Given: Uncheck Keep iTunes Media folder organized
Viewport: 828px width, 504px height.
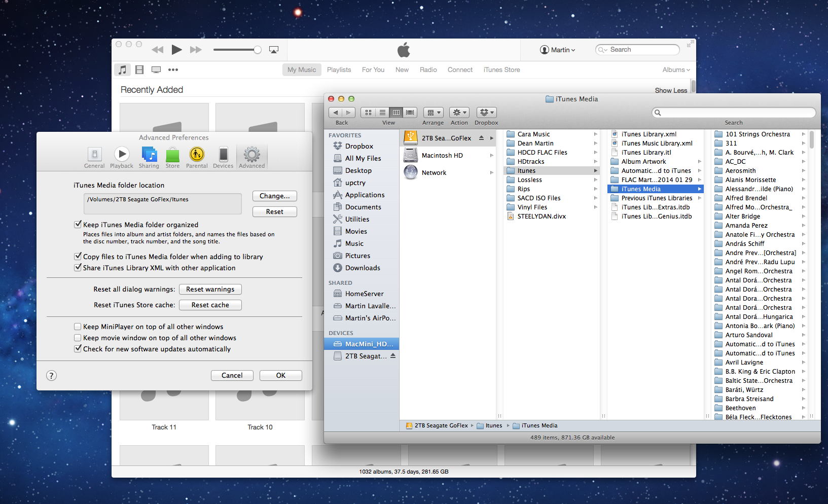Looking at the screenshot, I should click(x=78, y=225).
